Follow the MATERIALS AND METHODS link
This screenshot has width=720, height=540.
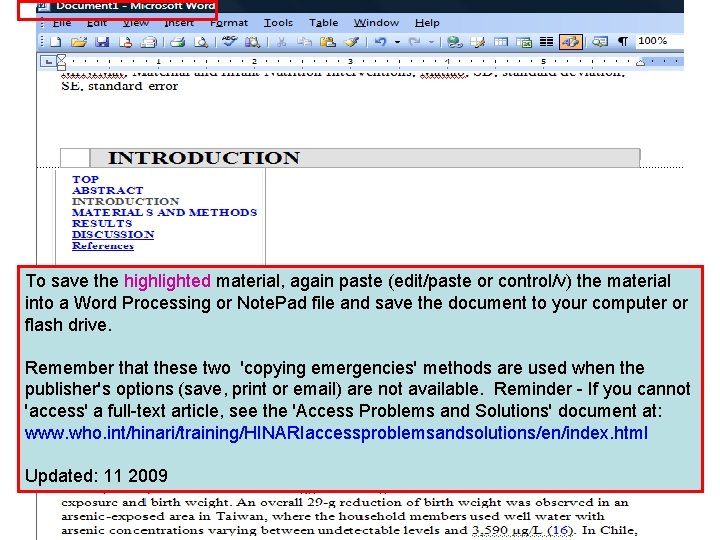click(x=164, y=213)
